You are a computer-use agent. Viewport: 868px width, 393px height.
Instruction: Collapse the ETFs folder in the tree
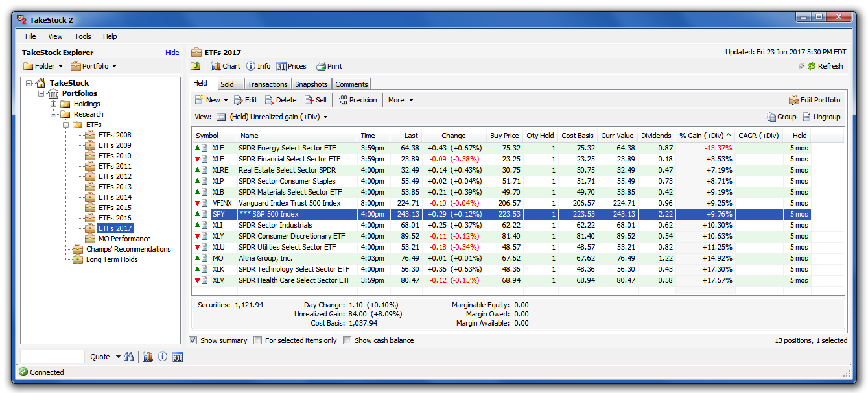click(66, 125)
